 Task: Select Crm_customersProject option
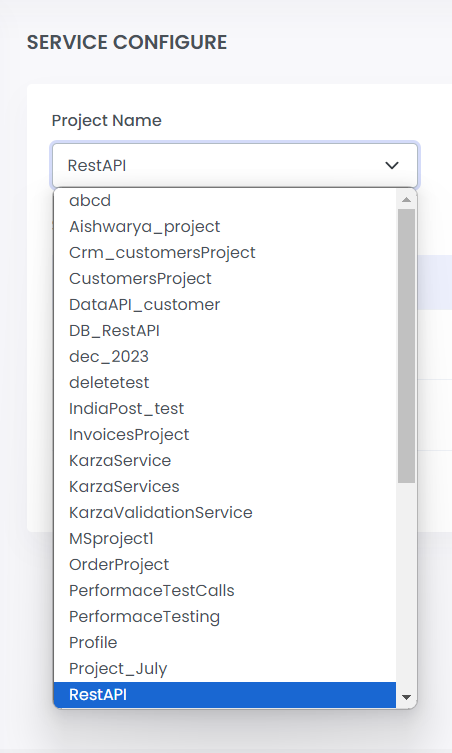point(225,253)
